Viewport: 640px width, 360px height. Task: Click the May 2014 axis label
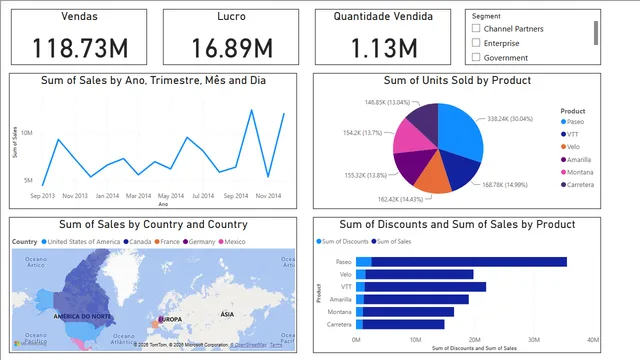(x=171, y=196)
